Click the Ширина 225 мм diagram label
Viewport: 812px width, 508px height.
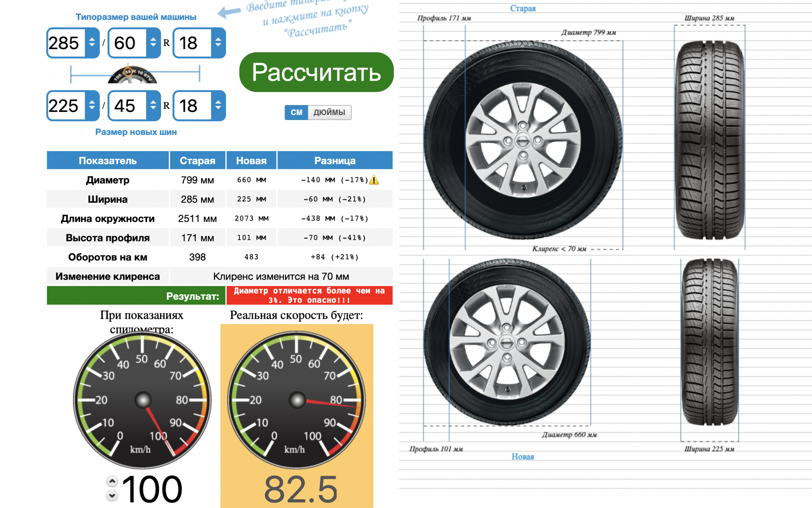click(709, 449)
